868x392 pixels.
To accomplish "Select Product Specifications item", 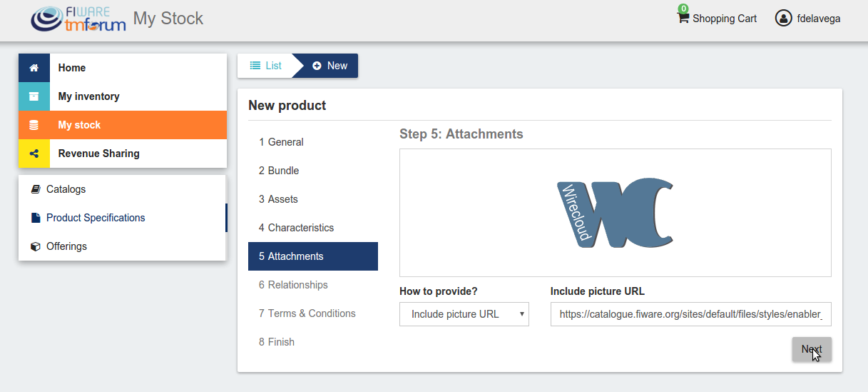I will pyautogui.click(x=123, y=218).
